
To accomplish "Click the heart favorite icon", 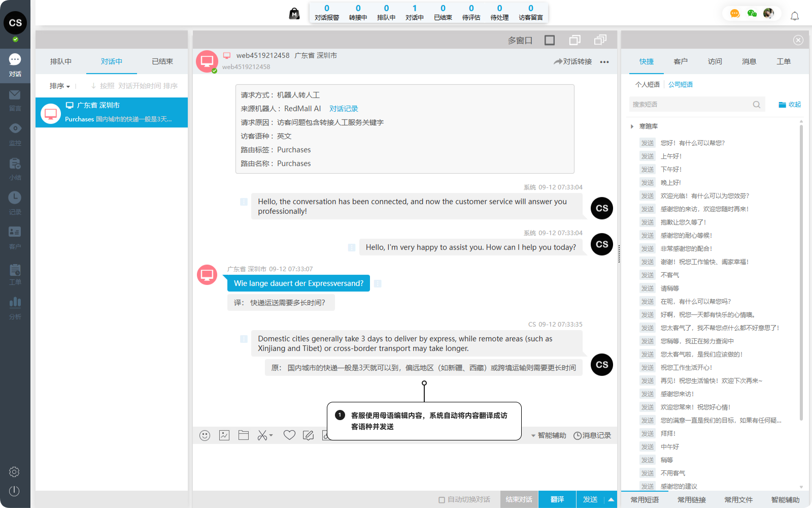I will 289,435.
